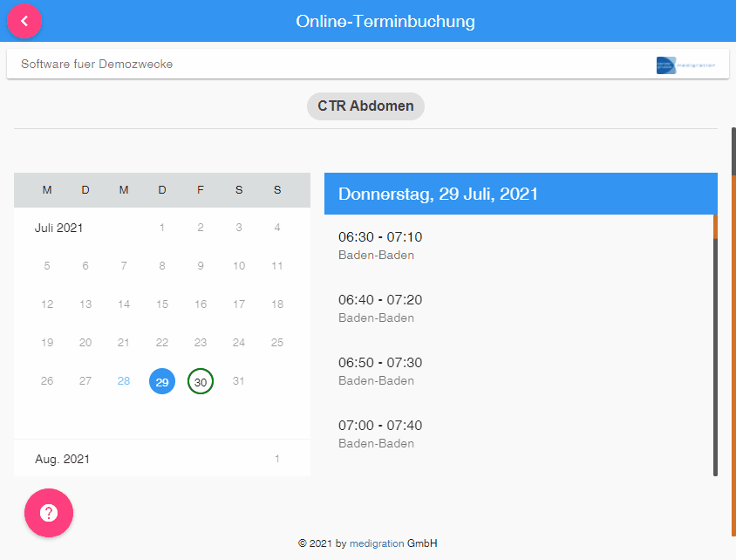The height and width of the screenshot is (560, 736).
Task: Open the medigration GmbH footer link
Action: (375, 543)
